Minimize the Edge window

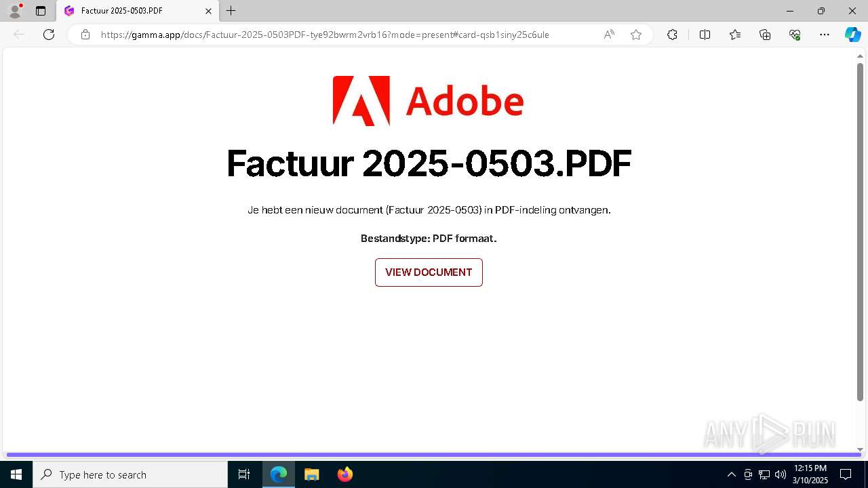789,11
